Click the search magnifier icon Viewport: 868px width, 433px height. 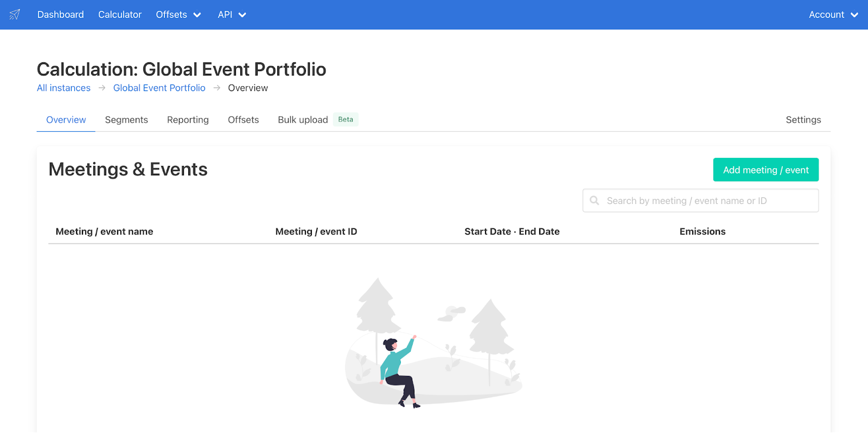pyautogui.click(x=595, y=201)
